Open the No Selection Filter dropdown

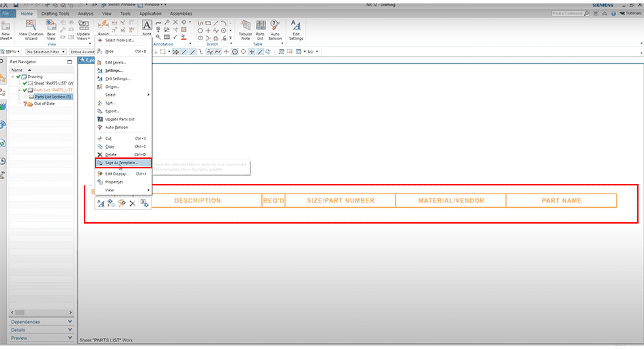tap(46, 52)
